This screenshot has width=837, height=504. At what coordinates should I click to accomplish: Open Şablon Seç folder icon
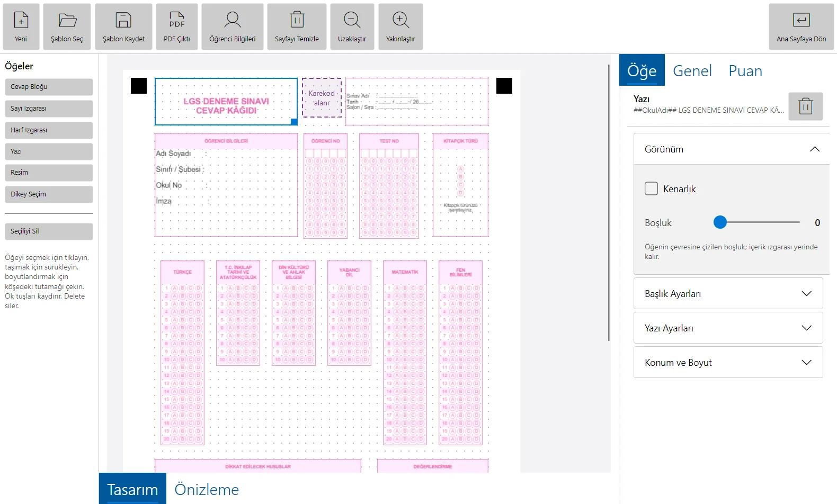click(x=67, y=20)
